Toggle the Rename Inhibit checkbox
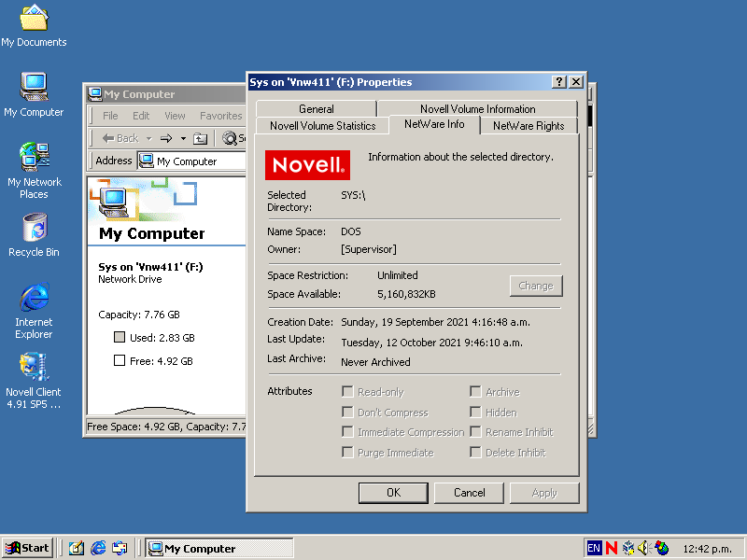Image resolution: width=747 pixels, height=560 pixels. 475,432
